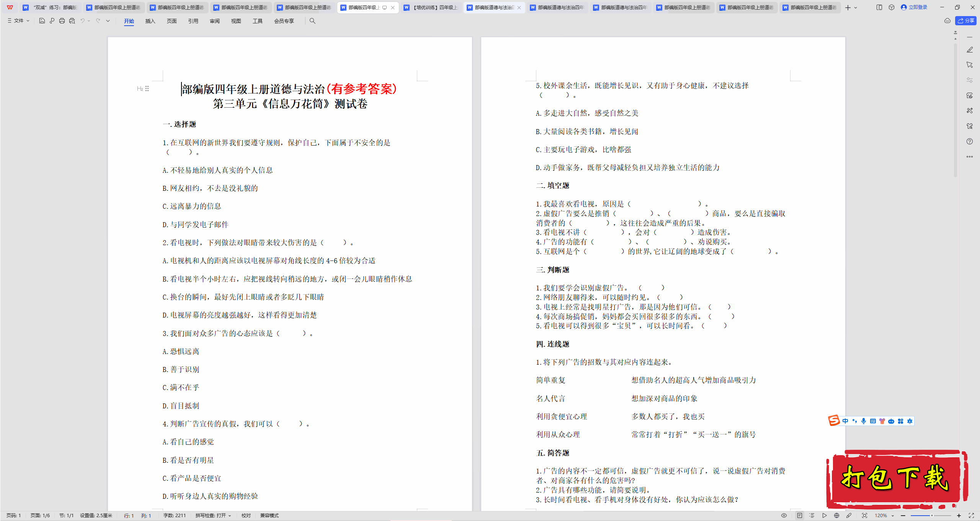
Task: Click the highlighter writing-mode icon in status bar
Action: 849,516
